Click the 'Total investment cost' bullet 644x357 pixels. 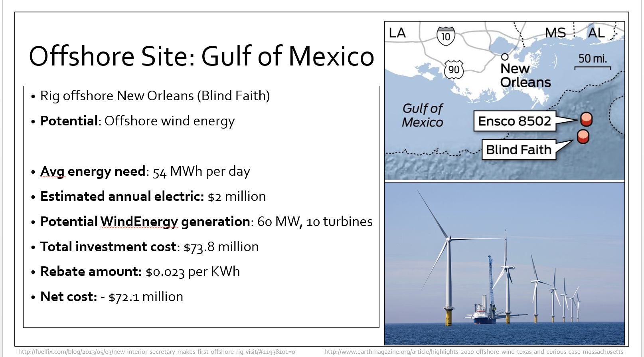click(x=149, y=247)
